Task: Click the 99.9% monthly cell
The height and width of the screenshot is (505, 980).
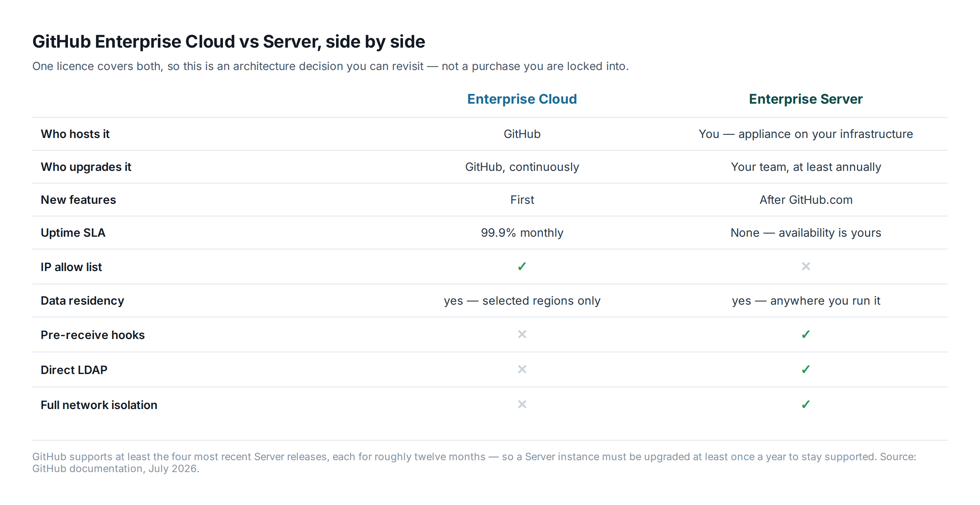Action: pos(522,233)
